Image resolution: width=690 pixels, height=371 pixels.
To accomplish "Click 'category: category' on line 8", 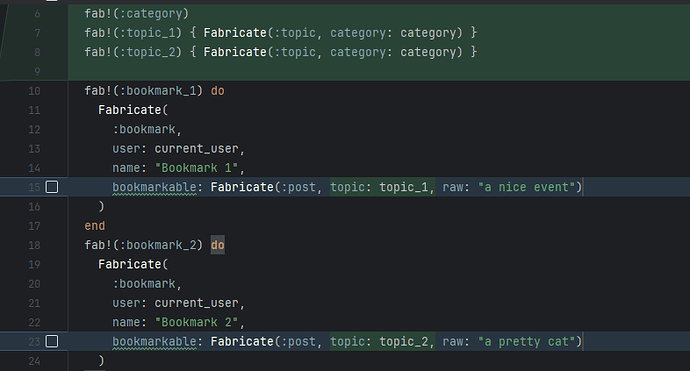I will [393, 52].
